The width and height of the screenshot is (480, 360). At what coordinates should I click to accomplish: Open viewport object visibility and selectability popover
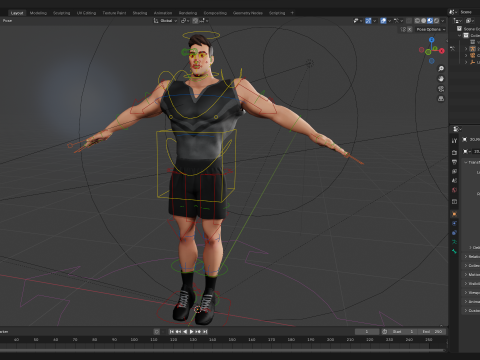click(357, 21)
